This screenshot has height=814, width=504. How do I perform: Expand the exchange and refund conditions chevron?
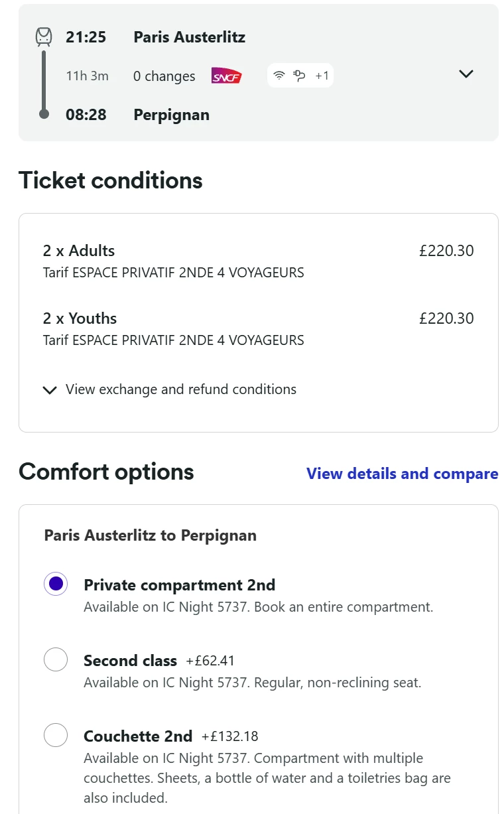(x=50, y=390)
